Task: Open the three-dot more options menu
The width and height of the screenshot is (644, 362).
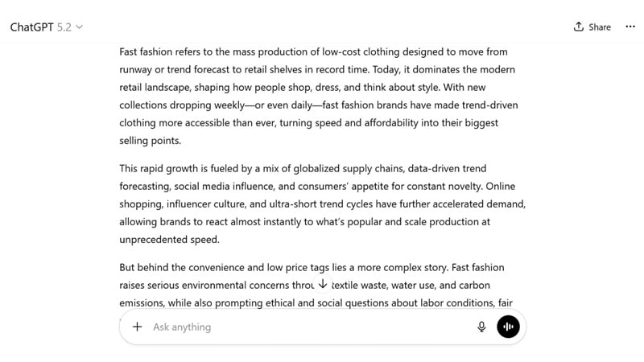Action: [x=630, y=27]
